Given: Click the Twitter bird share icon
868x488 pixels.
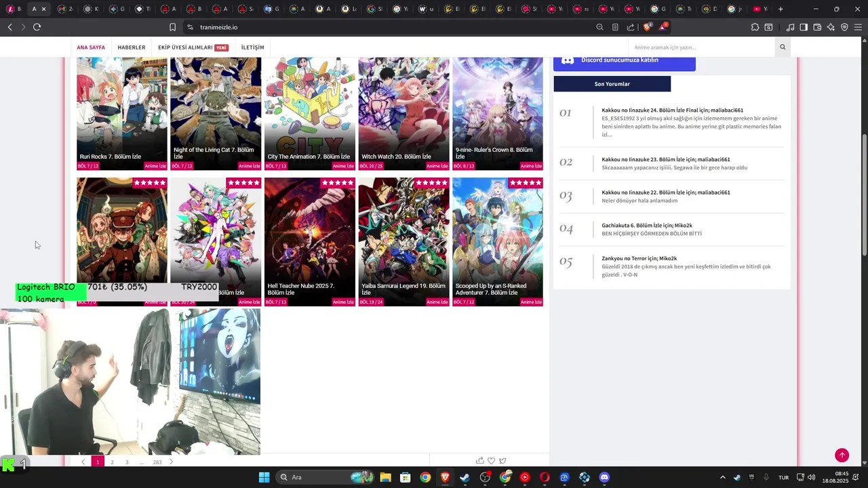Looking at the screenshot, I should pyautogui.click(x=502, y=461).
